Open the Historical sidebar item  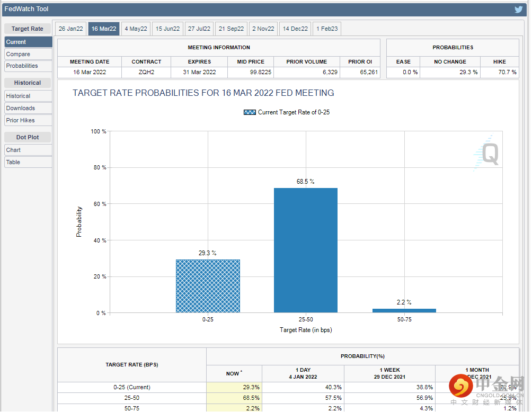click(28, 96)
